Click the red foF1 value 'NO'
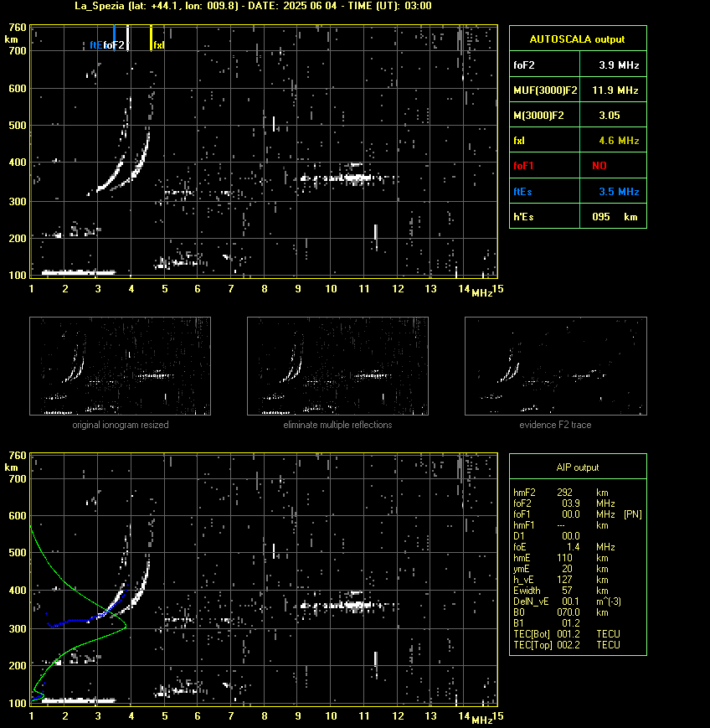Image resolution: width=710 pixels, height=728 pixels. [x=599, y=166]
